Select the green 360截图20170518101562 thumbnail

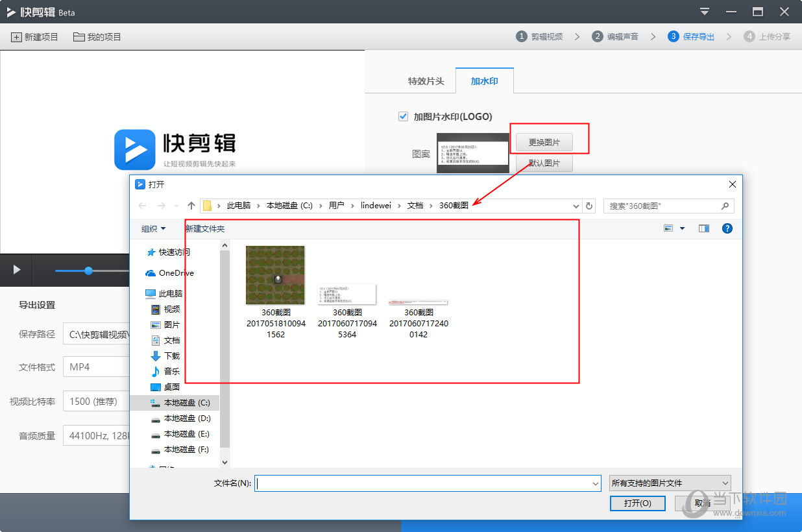tap(274, 274)
